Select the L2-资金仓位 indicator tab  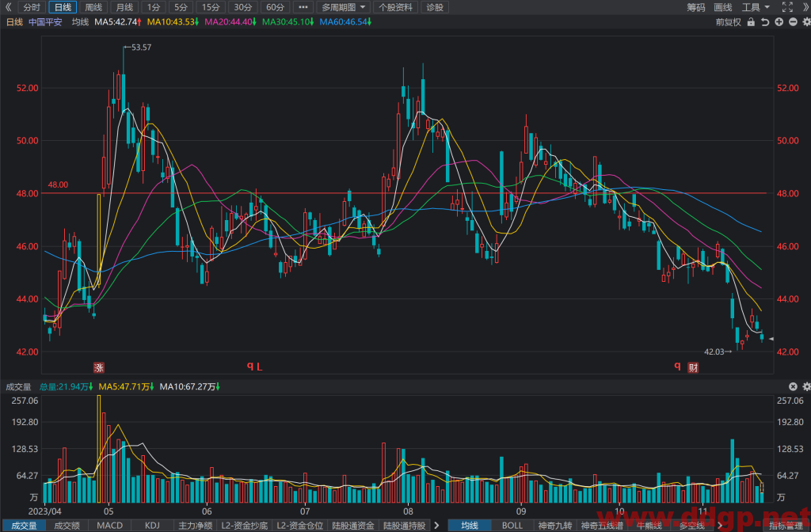[x=299, y=526]
